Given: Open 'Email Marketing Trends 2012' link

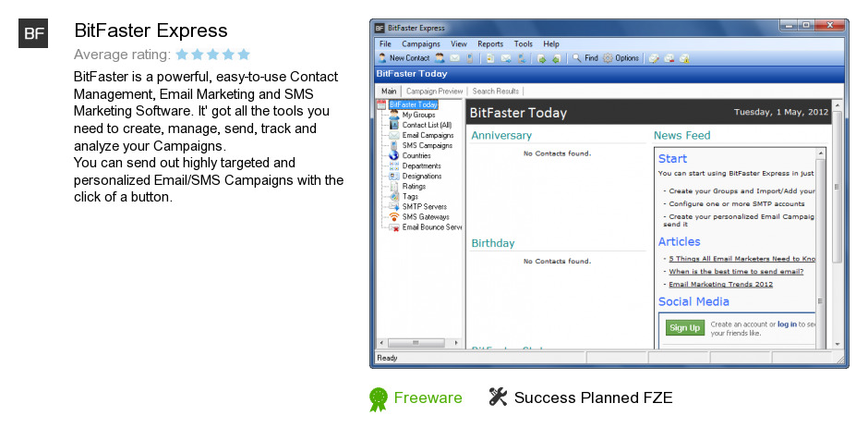Looking at the screenshot, I should (x=720, y=285).
